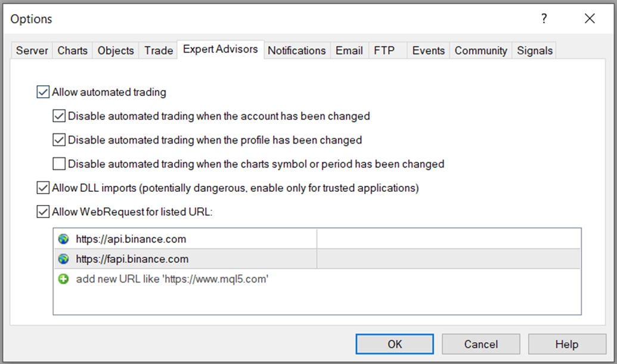The width and height of the screenshot is (617, 364).
Task: Go to the Notifications tab
Action: pyautogui.click(x=296, y=51)
